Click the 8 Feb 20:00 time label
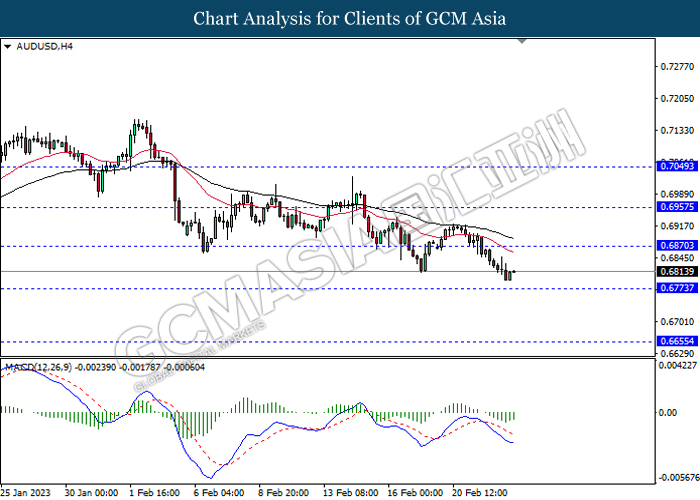The image size is (700, 500). pyautogui.click(x=283, y=492)
